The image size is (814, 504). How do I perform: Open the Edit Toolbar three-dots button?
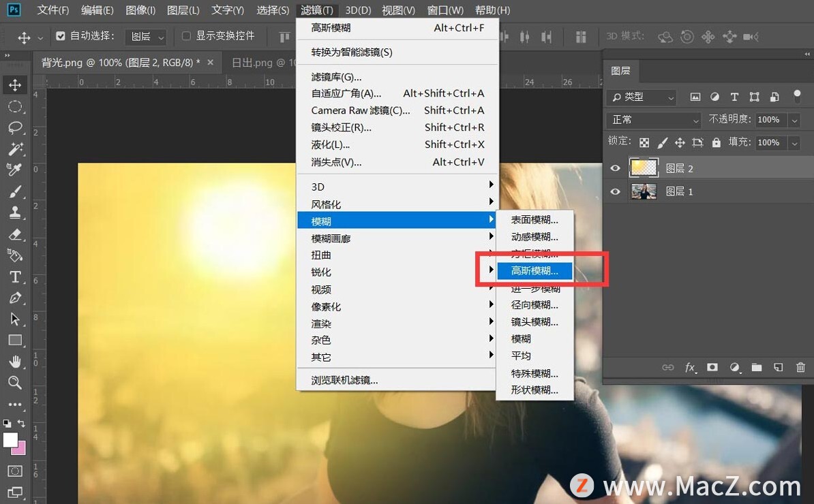[15, 404]
